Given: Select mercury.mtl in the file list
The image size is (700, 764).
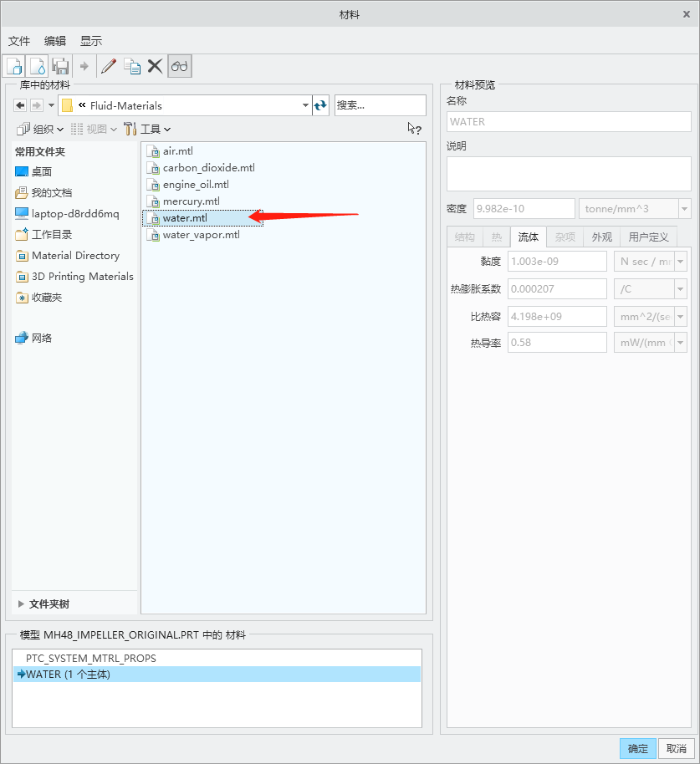Looking at the screenshot, I should tap(191, 201).
